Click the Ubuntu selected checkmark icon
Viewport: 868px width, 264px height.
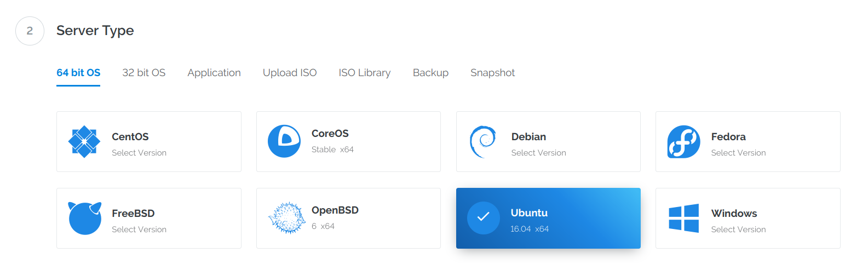483,218
